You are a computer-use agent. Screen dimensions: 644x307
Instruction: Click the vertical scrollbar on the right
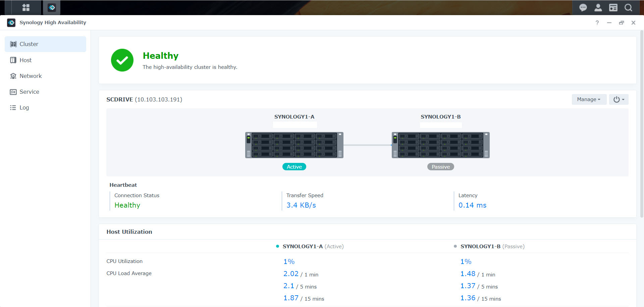pos(642,124)
